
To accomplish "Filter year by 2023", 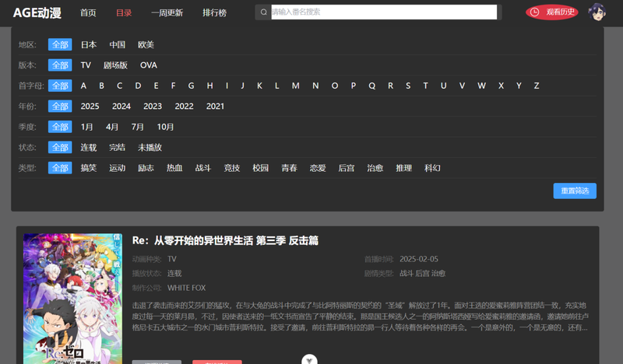I will [x=153, y=107].
